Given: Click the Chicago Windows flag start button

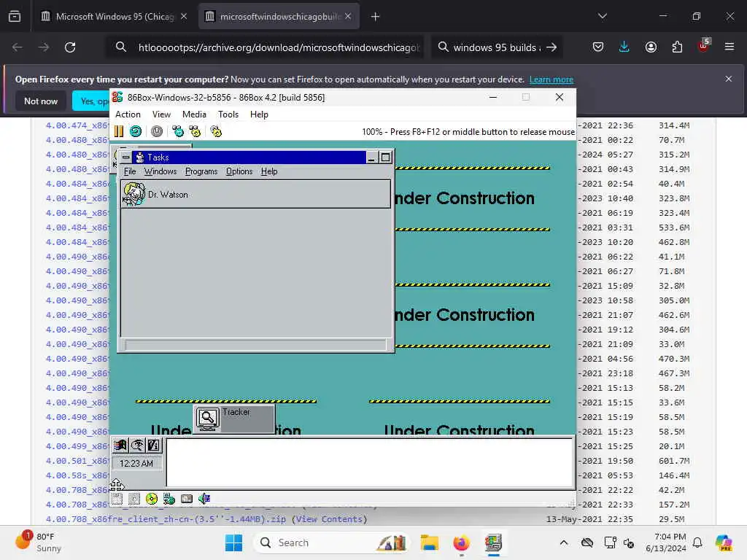Looking at the screenshot, I should pyautogui.click(x=120, y=446).
